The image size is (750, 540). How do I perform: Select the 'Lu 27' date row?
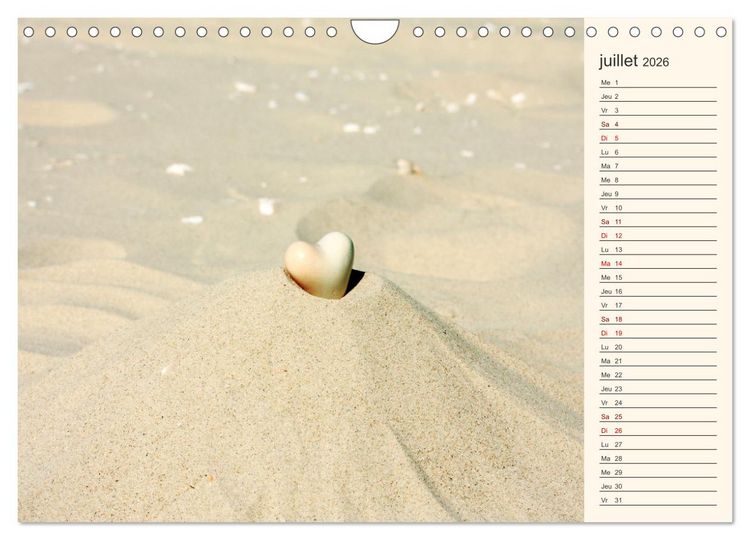[x=658, y=444]
